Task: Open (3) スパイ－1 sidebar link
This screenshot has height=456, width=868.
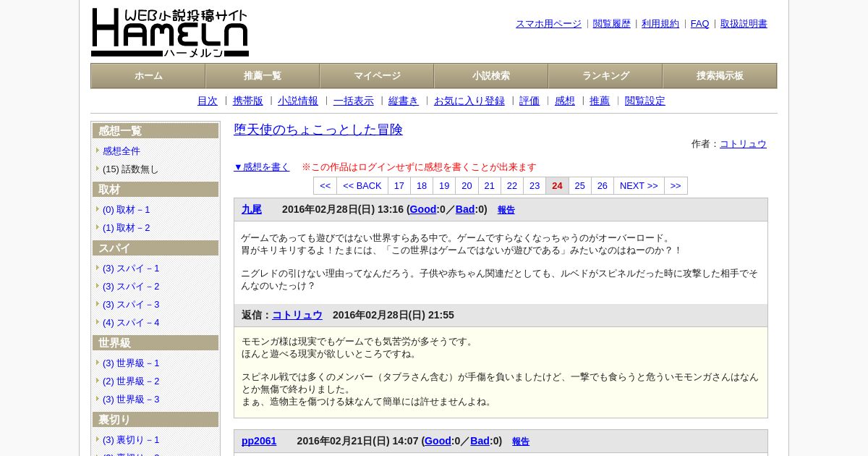Action: point(131,269)
